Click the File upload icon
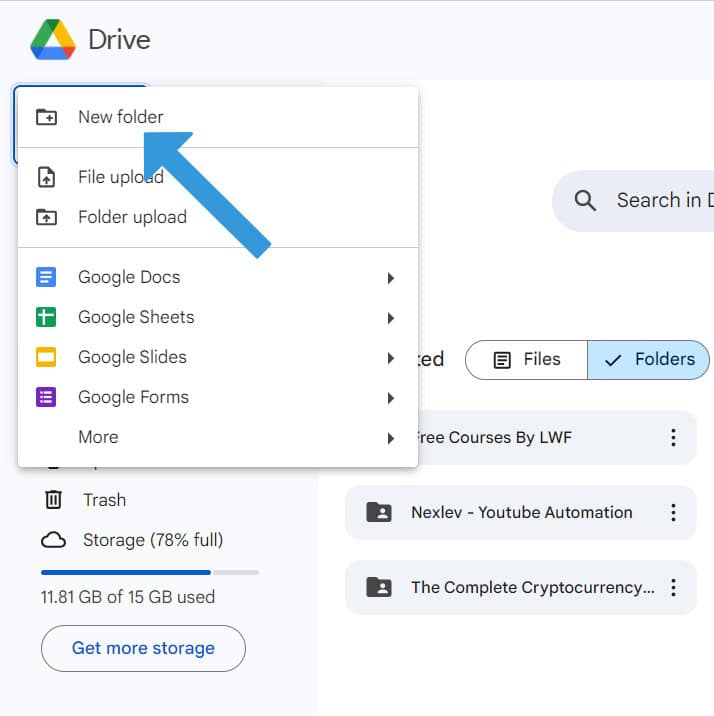Screen dimensions: 714x716 pyautogui.click(x=46, y=177)
